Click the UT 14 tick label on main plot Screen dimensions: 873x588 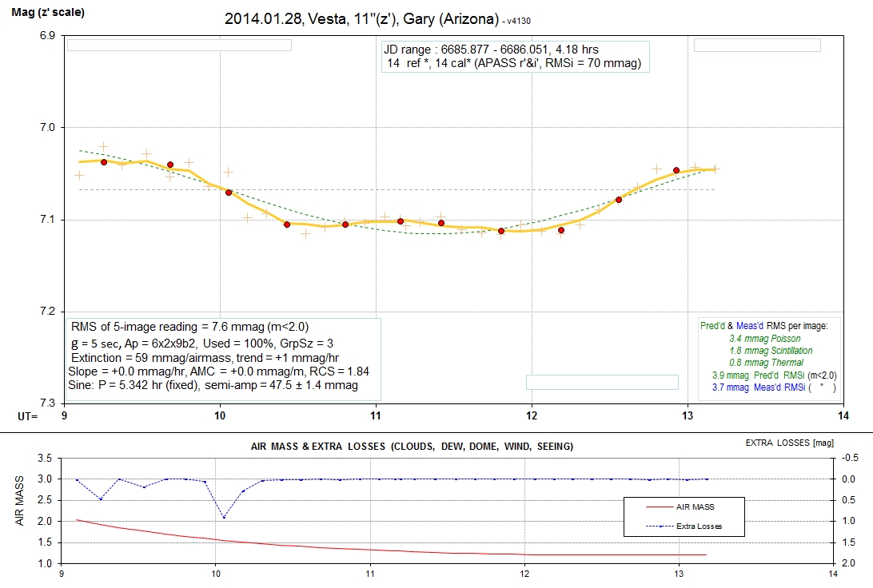pyautogui.click(x=843, y=415)
